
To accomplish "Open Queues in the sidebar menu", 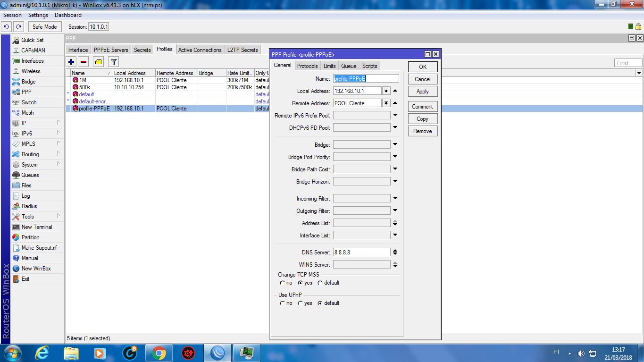I will tap(30, 175).
